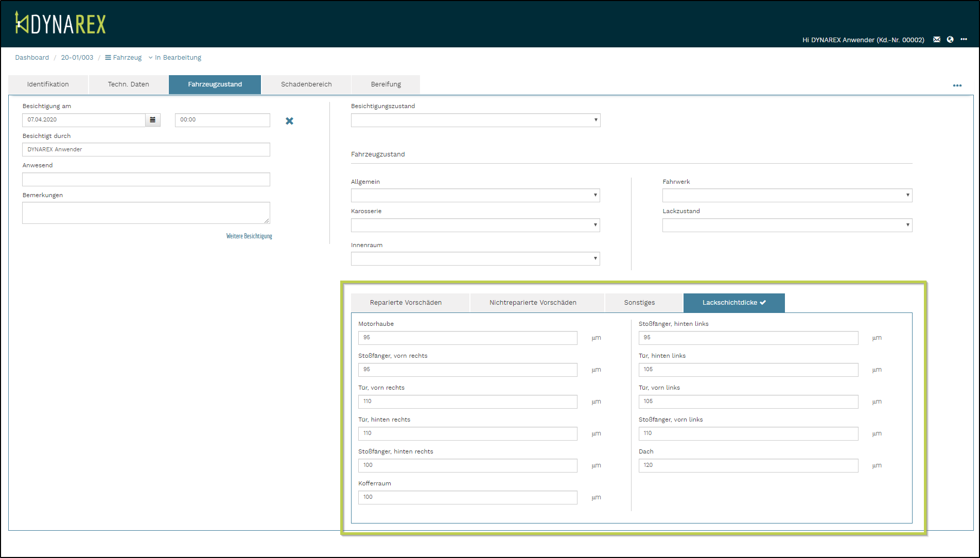Click the Dach paint thickness field
This screenshot has height=558, width=980.
point(748,465)
